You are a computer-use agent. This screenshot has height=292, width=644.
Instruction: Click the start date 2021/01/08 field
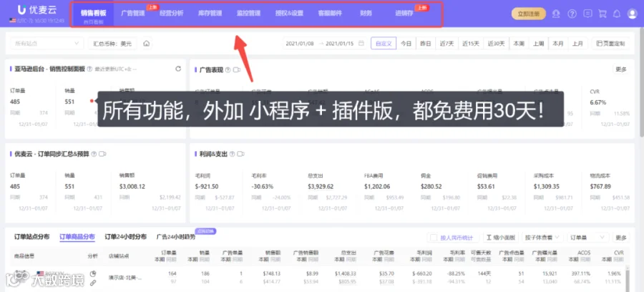click(300, 43)
